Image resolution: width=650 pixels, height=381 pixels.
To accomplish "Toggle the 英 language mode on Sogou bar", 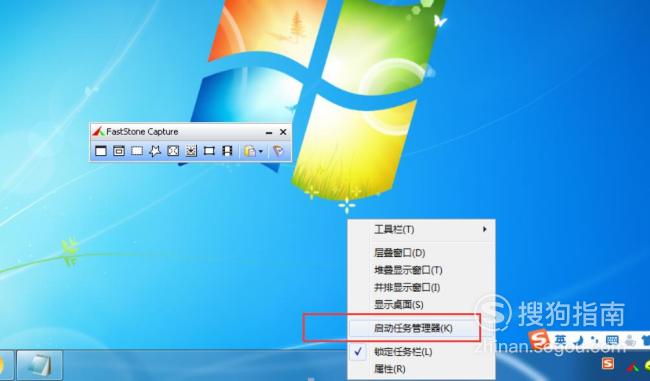I will 560,340.
